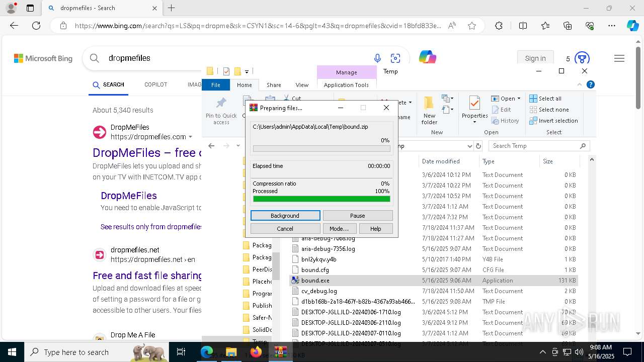Image resolution: width=644 pixels, height=362 pixels.
Task: Open Firefox from the Windows taskbar
Action: (256, 352)
